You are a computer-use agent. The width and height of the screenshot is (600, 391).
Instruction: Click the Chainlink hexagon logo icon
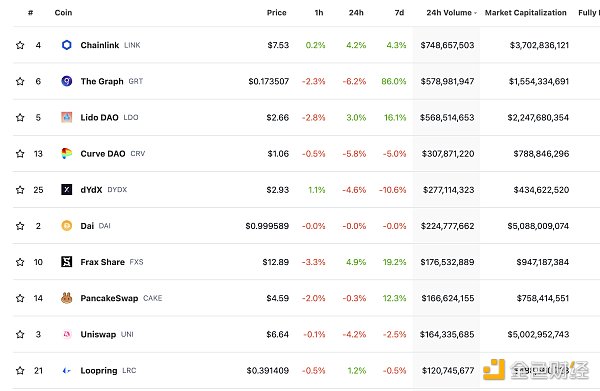point(67,45)
